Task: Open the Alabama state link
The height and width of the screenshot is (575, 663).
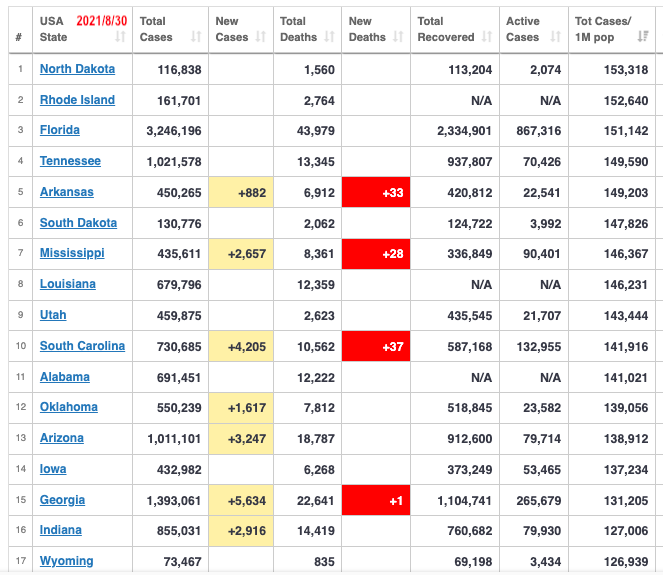Action: tap(65, 377)
